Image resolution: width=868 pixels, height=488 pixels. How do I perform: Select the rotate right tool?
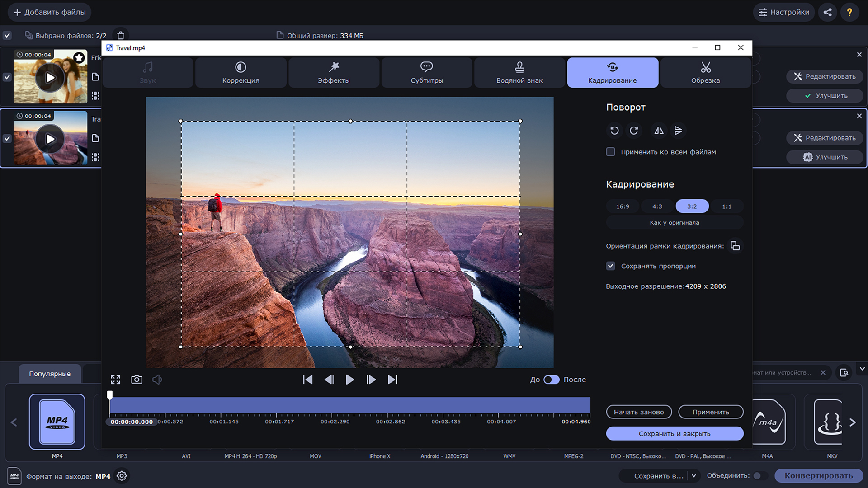click(634, 131)
